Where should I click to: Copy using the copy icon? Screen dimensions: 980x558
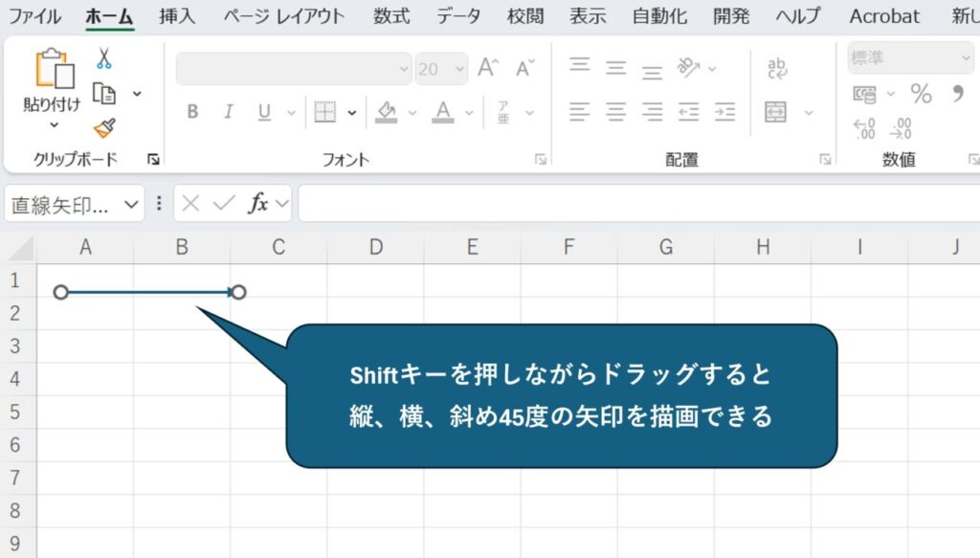tap(104, 94)
